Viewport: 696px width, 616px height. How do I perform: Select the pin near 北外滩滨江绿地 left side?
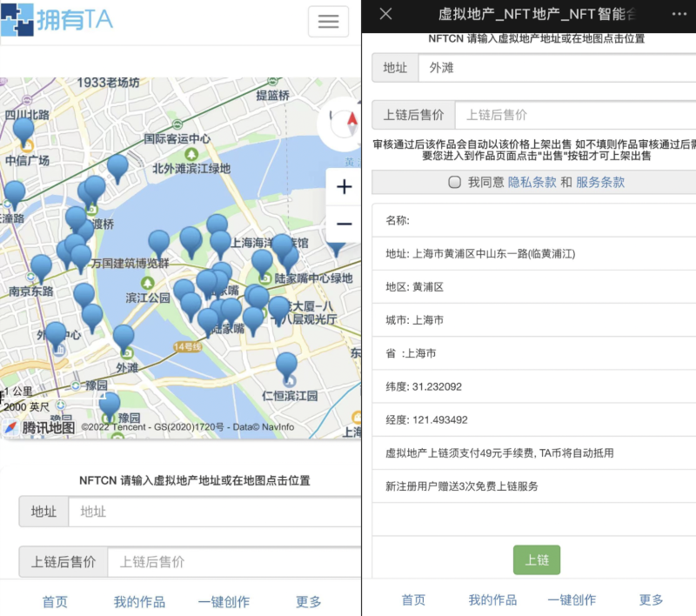117,168
